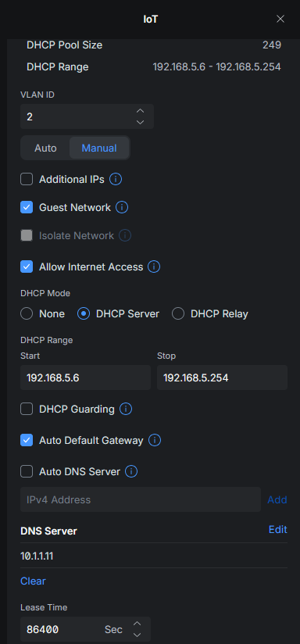This screenshot has height=644, width=300.
Task: Click the DHCP Pool Size value 249
Action: [x=272, y=45]
